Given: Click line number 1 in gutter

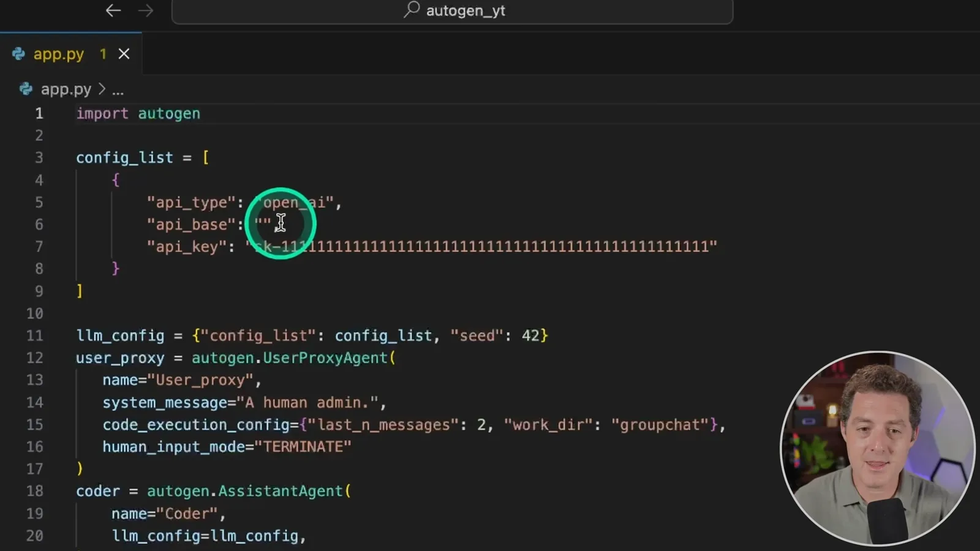Looking at the screenshot, I should [39, 113].
